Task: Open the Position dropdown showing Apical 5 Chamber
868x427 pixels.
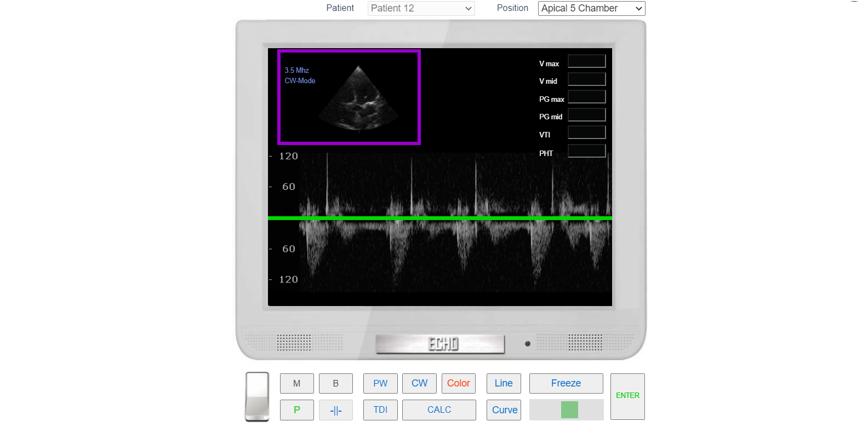Action: [x=591, y=8]
